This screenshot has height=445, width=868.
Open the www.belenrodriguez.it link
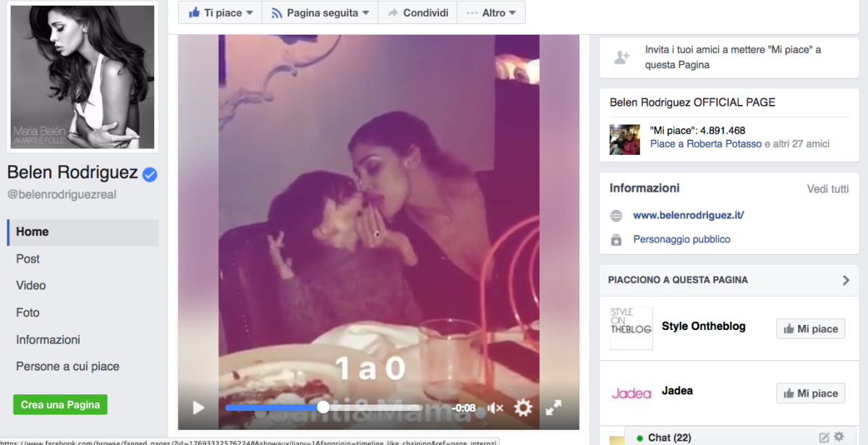click(688, 215)
